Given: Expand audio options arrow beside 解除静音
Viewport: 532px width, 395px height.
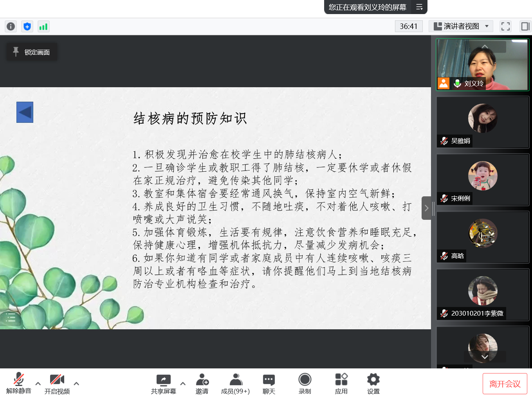Looking at the screenshot, I should (x=38, y=384).
